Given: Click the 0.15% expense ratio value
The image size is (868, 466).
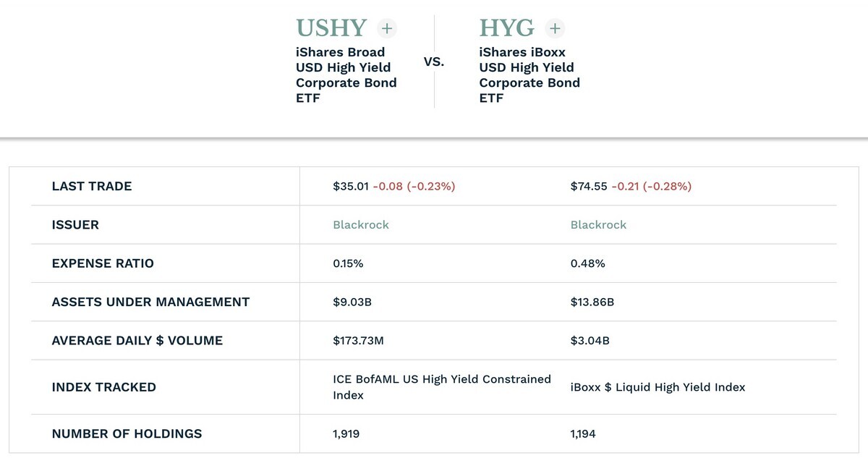Looking at the screenshot, I should tap(348, 263).
